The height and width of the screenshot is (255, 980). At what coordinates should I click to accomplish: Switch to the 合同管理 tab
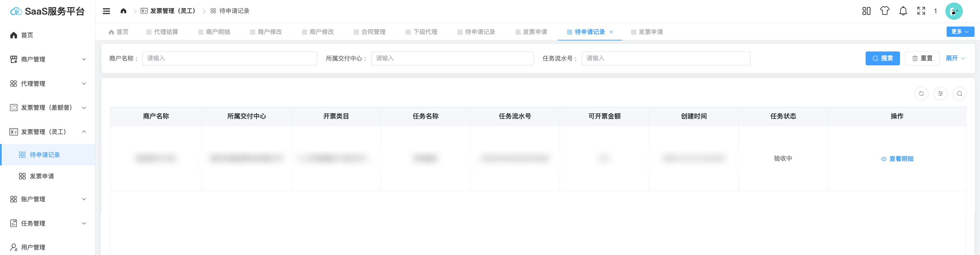click(x=369, y=32)
